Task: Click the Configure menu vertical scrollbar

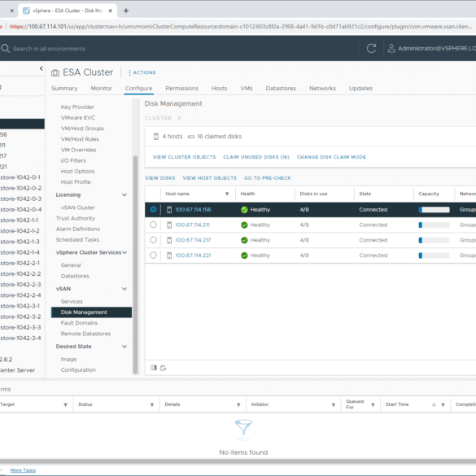Action: click(x=135, y=264)
